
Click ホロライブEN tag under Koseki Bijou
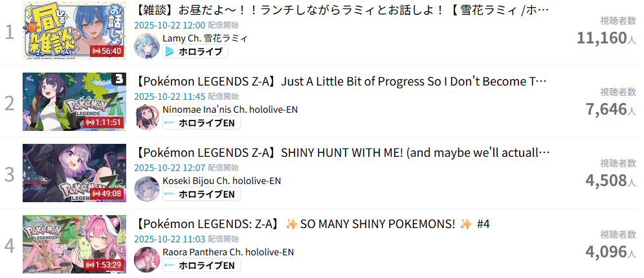pyautogui.click(x=202, y=194)
